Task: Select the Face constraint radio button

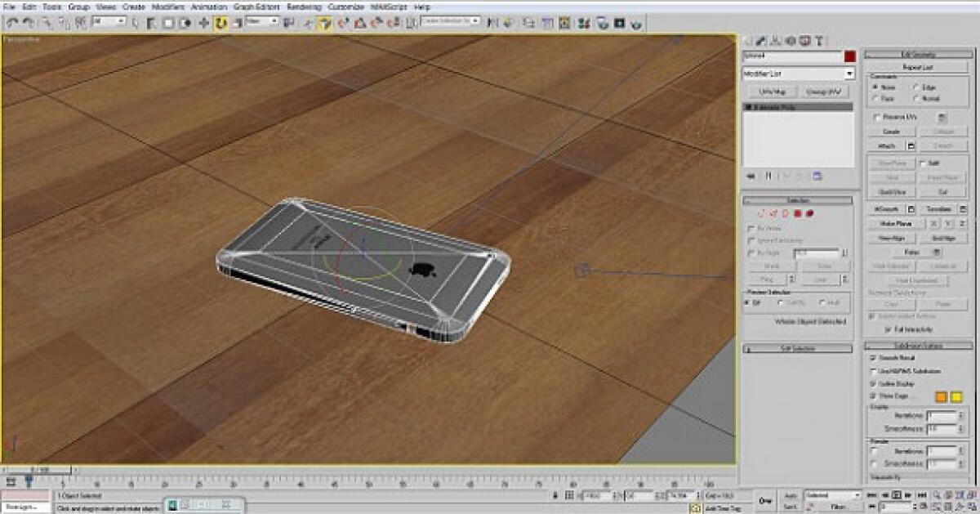Action: [875, 98]
